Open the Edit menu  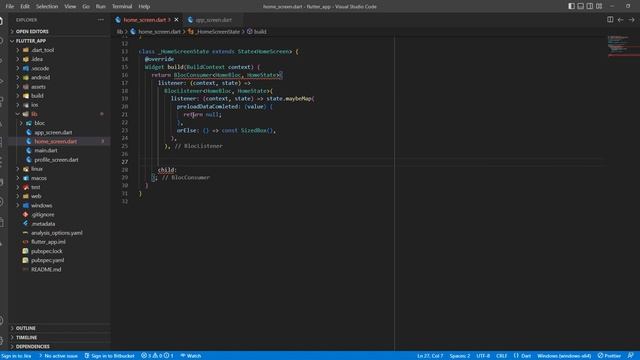tap(25, 7)
